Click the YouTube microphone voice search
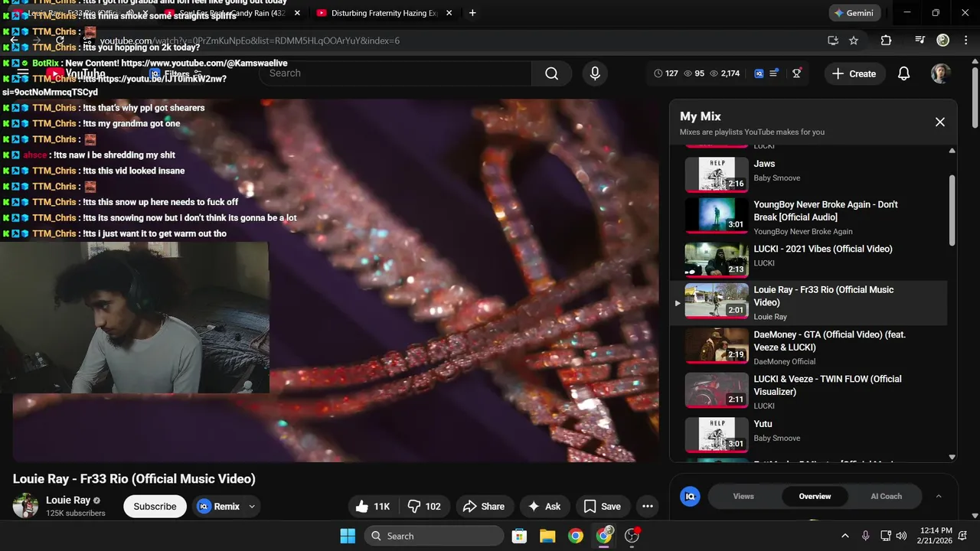Image resolution: width=980 pixels, height=551 pixels. pyautogui.click(x=595, y=73)
